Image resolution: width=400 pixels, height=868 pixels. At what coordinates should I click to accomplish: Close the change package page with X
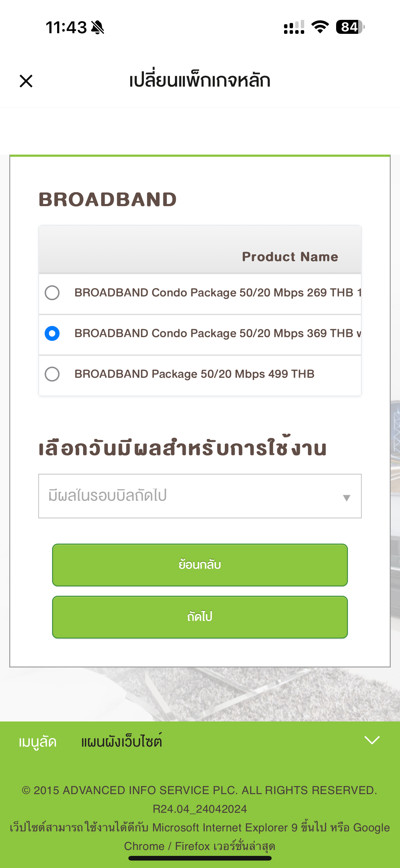click(x=26, y=81)
